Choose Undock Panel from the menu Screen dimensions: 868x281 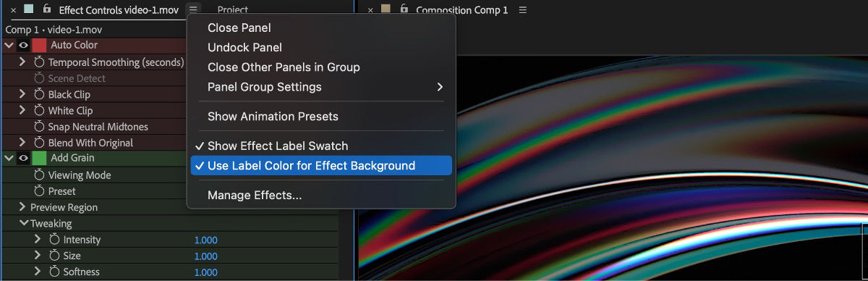click(321, 47)
